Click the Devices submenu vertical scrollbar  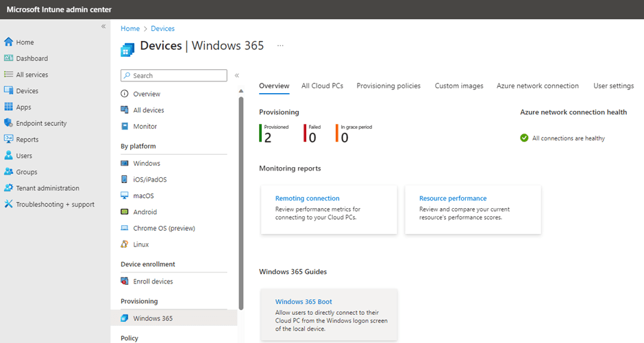point(241,203)
